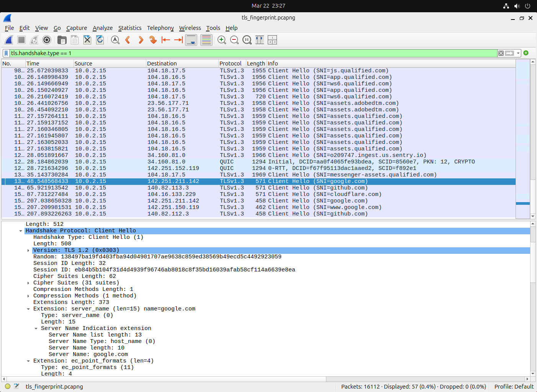
Task: Open the Analyze menu
Action: tap(103, 28)
